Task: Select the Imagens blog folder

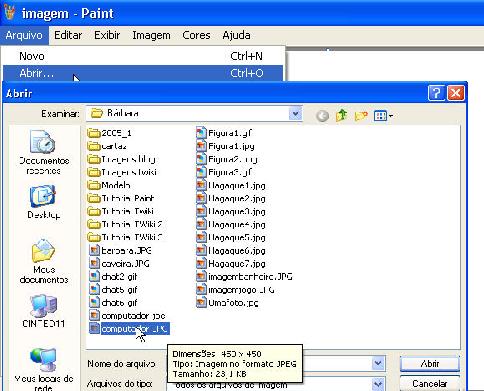Action: point(122,159)
